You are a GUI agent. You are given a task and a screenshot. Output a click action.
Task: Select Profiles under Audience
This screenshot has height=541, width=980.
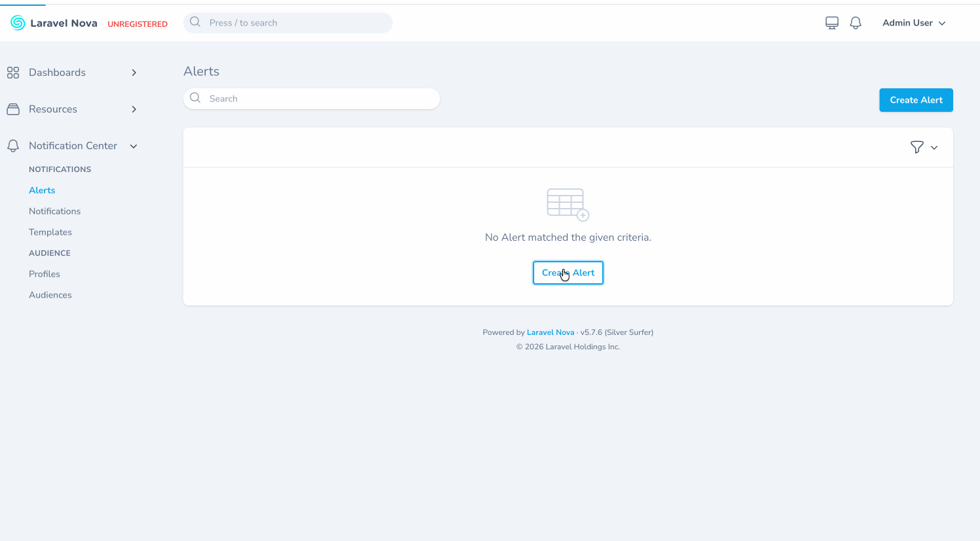pos(45,274)
